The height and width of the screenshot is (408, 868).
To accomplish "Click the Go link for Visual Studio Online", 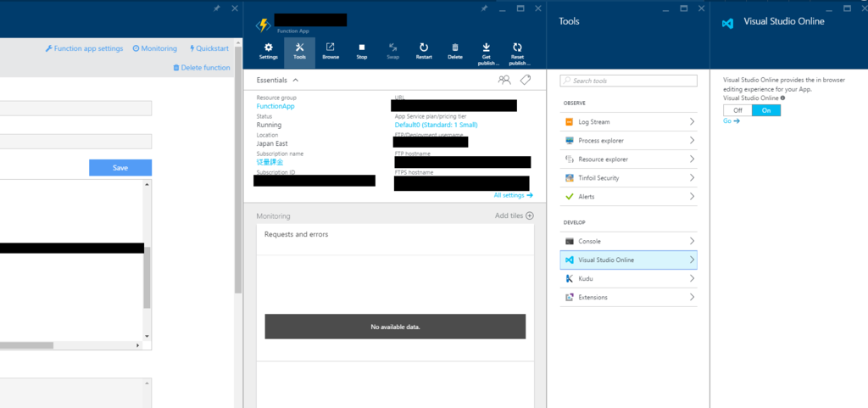I will (732, 120).
